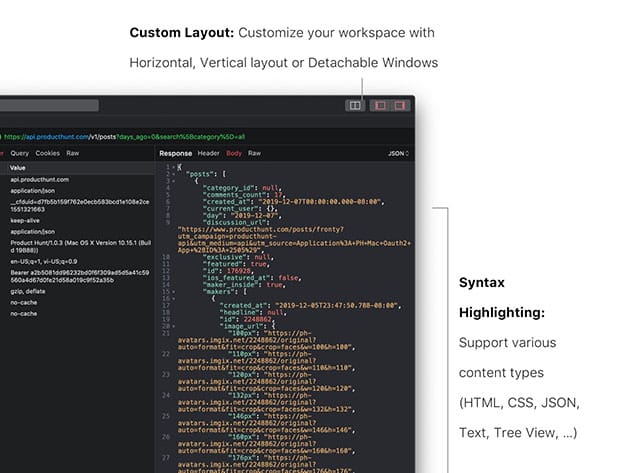This screenshot has width=630, height=473.
Task: Switch to the request Query tab
Action: pyautogui.click(x=20, y=153)
